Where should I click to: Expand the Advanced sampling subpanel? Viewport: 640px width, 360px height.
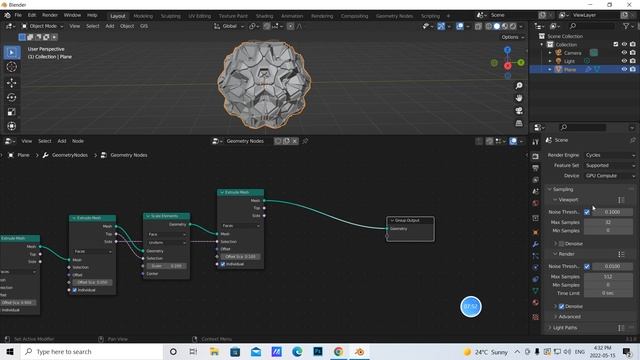point(569,317)
